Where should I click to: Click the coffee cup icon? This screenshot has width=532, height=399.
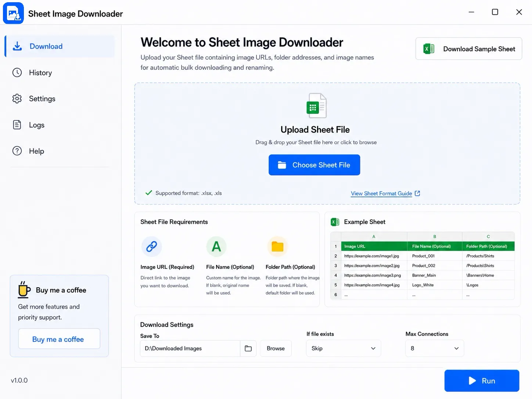coord(24,290)
